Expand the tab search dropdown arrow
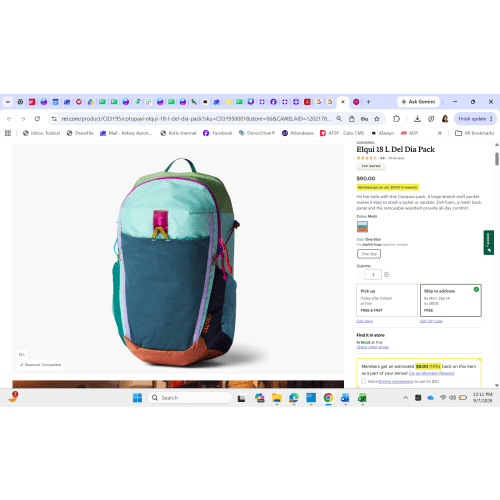 click(x=8, y=102)
